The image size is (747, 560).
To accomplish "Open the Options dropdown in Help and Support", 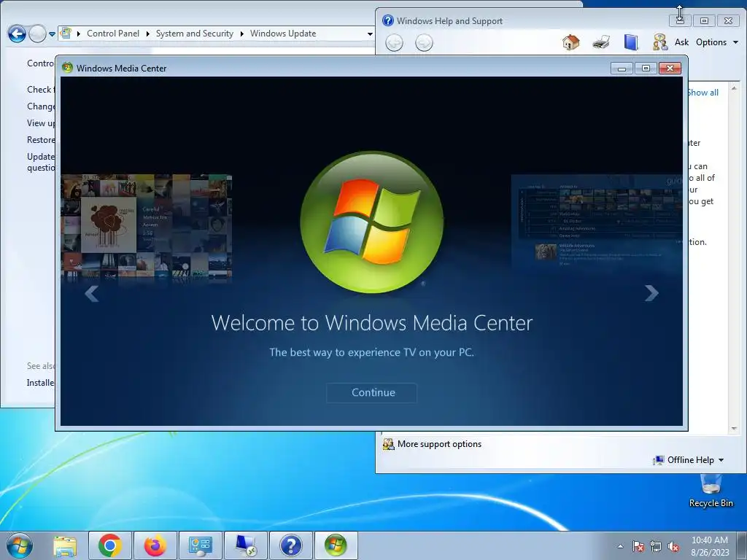I will click(x=717, y=42).
